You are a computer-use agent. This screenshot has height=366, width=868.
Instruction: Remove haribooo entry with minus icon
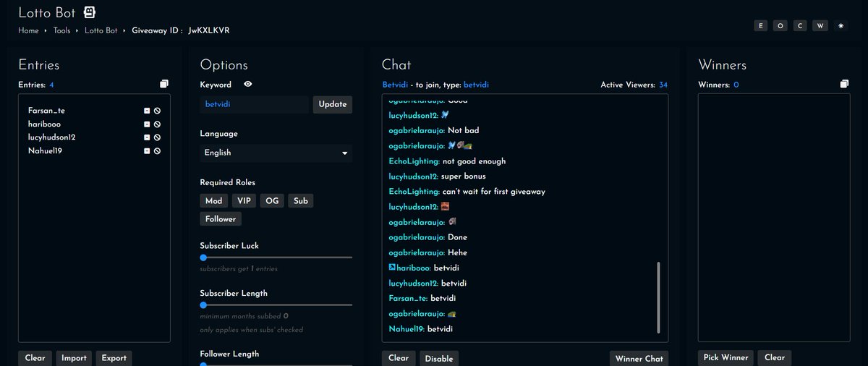(x=147, y=124)
